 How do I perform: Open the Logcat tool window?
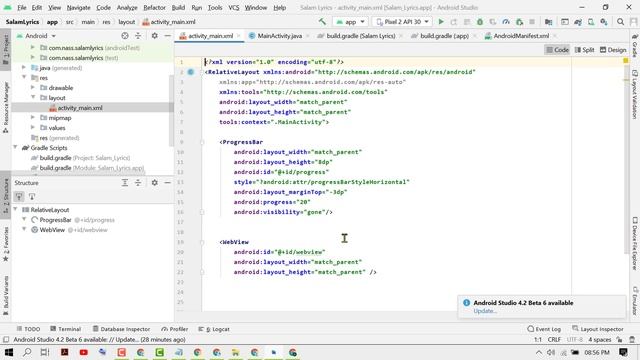click(x=214, y=329)
